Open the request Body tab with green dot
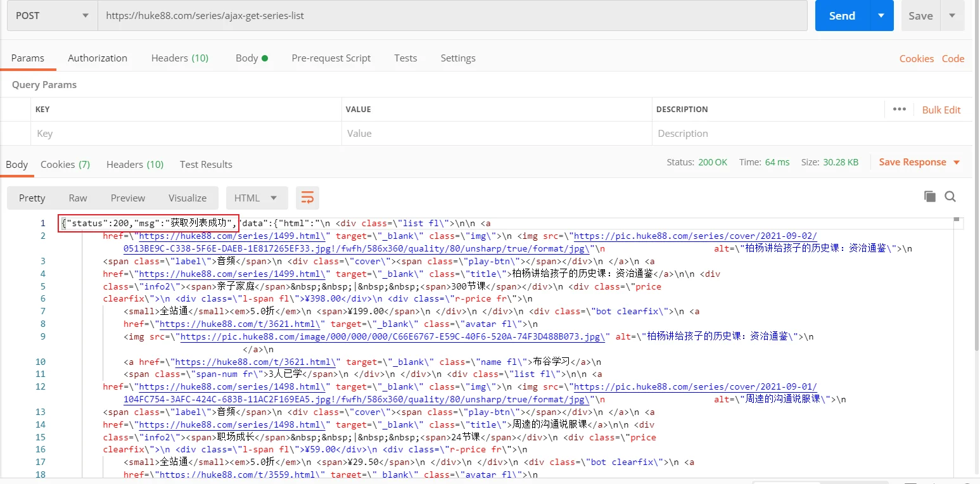The height and width of the screenshot is (484, 980). (x=251, y=58)
